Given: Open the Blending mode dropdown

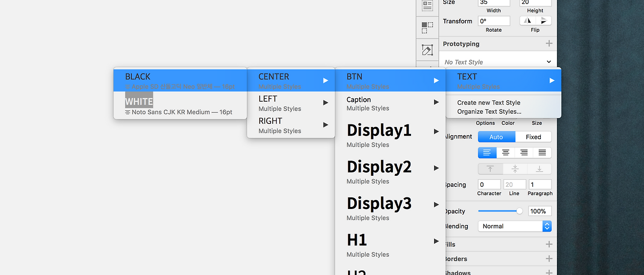Looking at the screenshot, I should coord(514,226).
